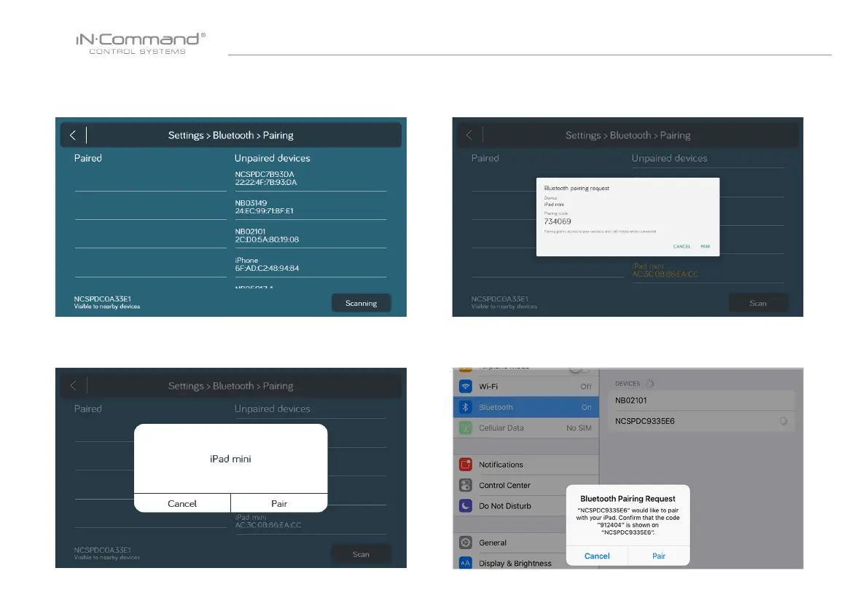Open Wi-Fi row showing Off
868x611 pixels.
point(526,387)
